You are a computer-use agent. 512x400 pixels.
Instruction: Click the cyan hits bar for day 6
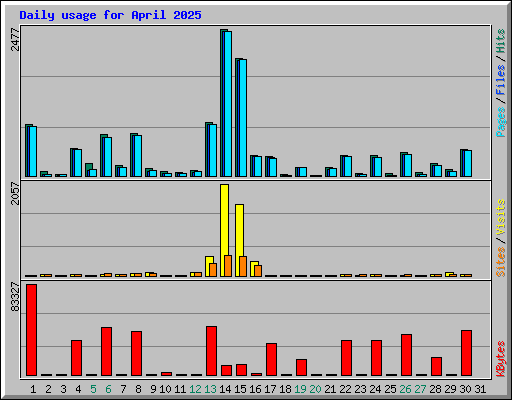(x=108, y=157)
